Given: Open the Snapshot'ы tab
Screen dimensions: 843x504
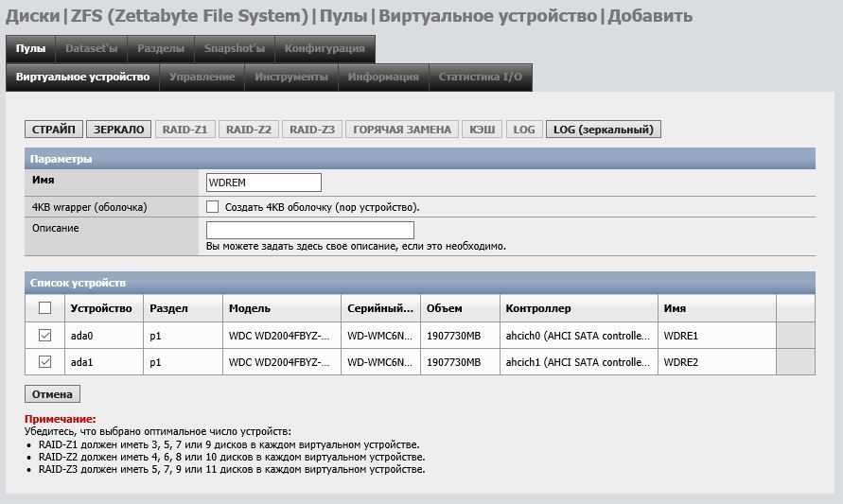Looking at the screenshot, I should (234, 48).
